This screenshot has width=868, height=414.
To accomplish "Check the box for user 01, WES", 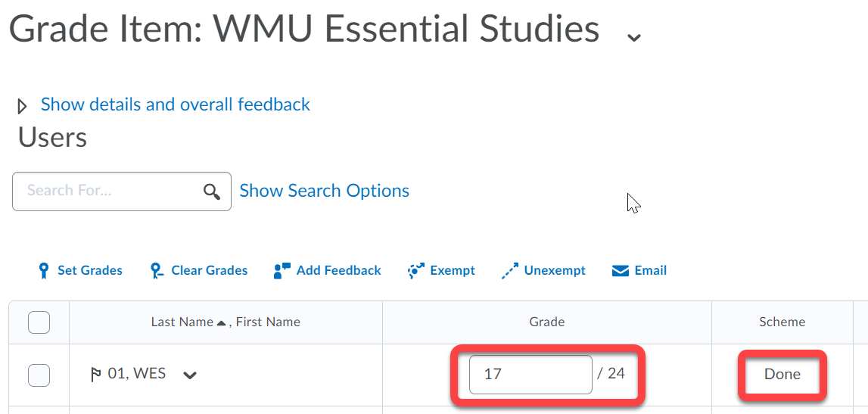I will [x=39, y=375].
